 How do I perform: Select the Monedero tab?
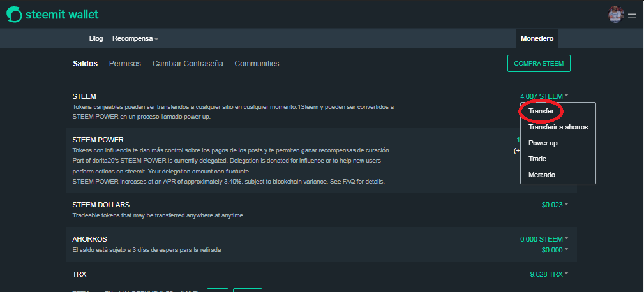coord(537,38)
